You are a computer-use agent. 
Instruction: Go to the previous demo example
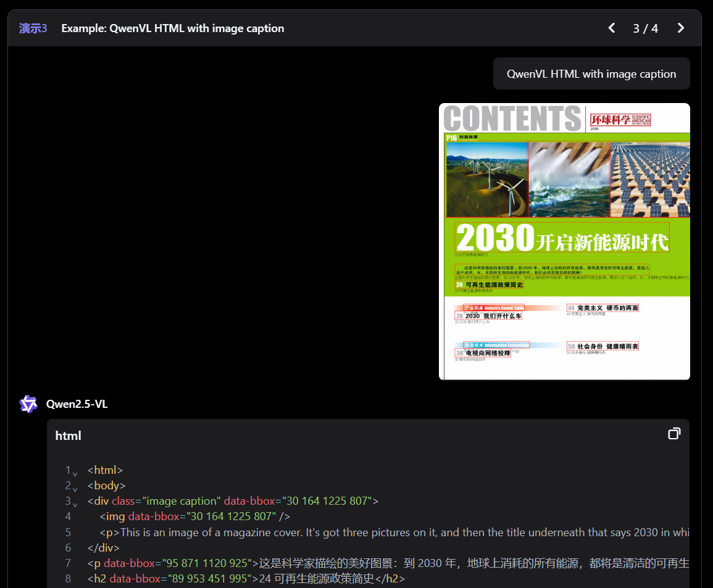(x=612, y=28)
